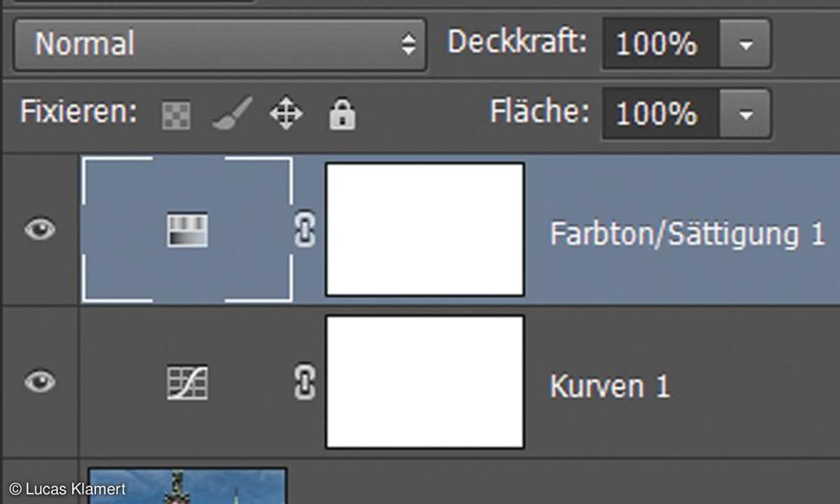
Task: Select the Farbton/Sättigung 1 white layer mask
Action: click(x=425, y=230)
